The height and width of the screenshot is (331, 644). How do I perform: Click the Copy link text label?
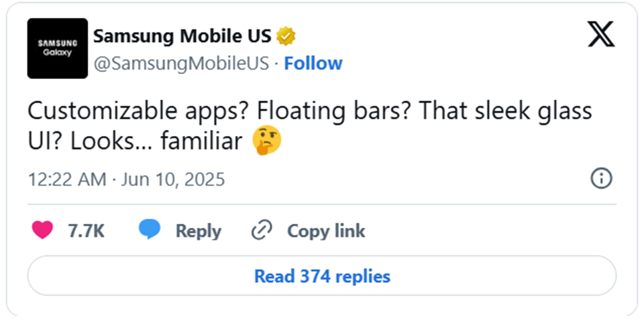pos(326,231)
